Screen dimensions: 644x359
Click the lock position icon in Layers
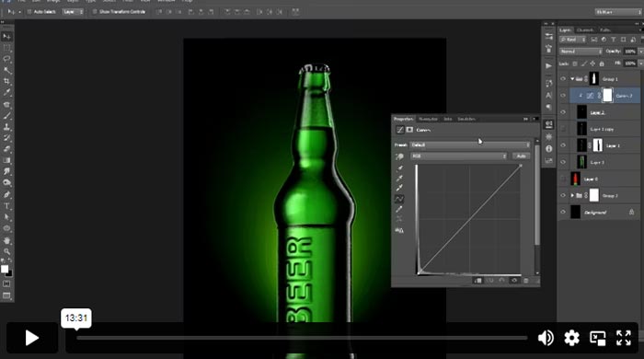(x=592, y=64)
